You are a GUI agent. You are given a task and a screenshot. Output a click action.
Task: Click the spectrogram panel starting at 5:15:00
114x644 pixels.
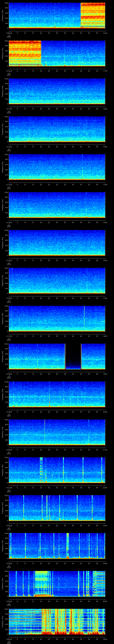tap(57, 243)
